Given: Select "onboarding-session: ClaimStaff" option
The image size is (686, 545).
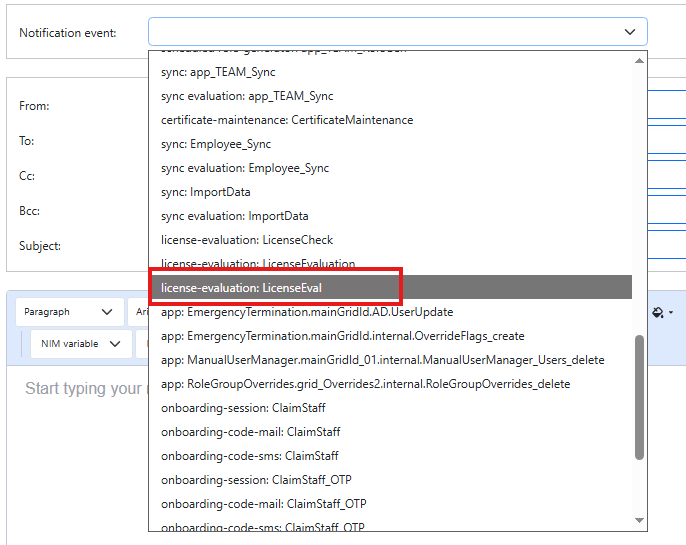Looking at the screenshot, I should (390, 408).
